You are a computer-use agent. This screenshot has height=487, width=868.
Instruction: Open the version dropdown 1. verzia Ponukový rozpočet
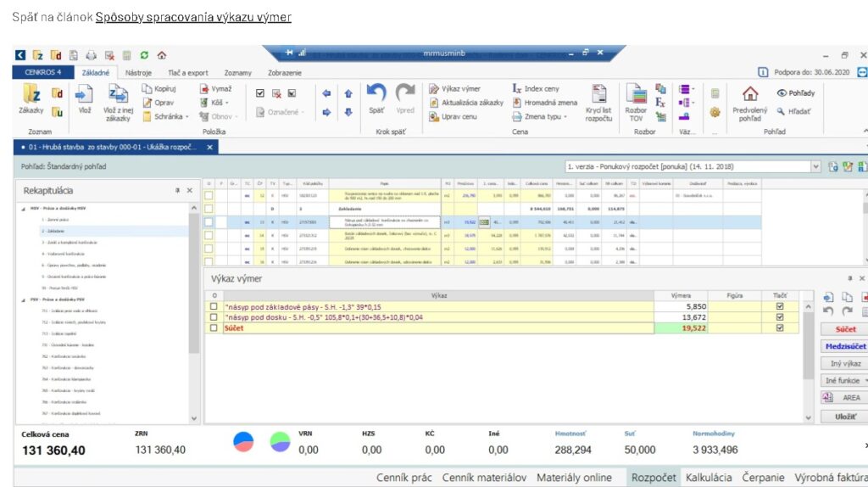tap(815, 166)
